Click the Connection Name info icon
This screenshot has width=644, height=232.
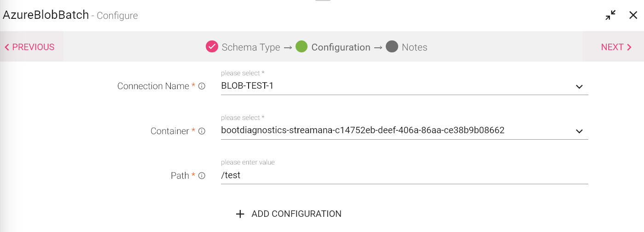[x=202, y=86]
